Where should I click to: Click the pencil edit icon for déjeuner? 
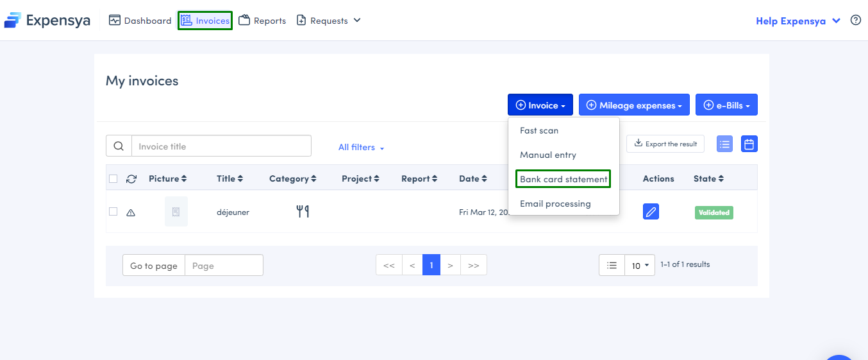[x=651, y=212]
